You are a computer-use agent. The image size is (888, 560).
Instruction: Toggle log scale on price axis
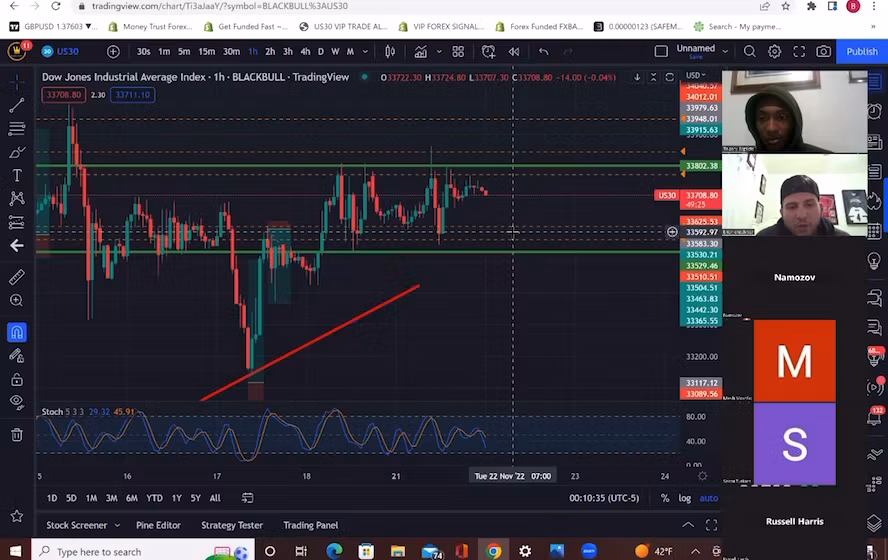[685, 498]
